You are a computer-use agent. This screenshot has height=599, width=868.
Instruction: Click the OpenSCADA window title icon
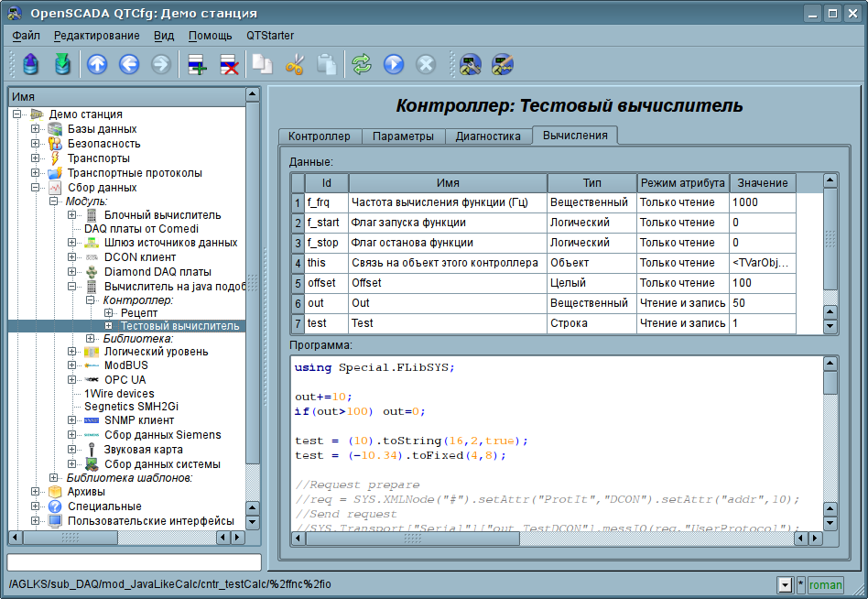tap(15, 14)
